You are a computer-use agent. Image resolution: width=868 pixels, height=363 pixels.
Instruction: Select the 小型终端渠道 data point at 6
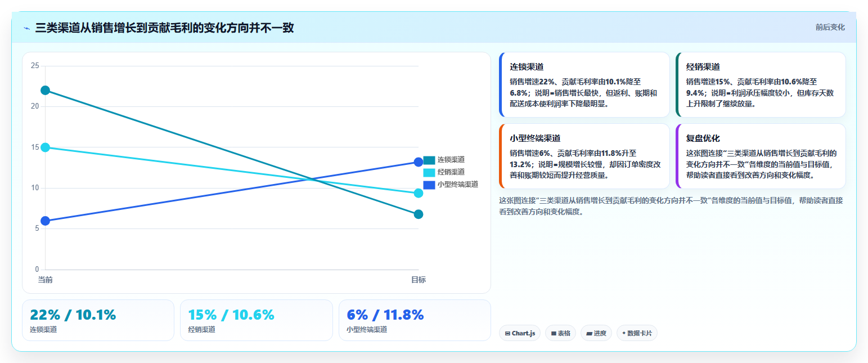[46, 221]
